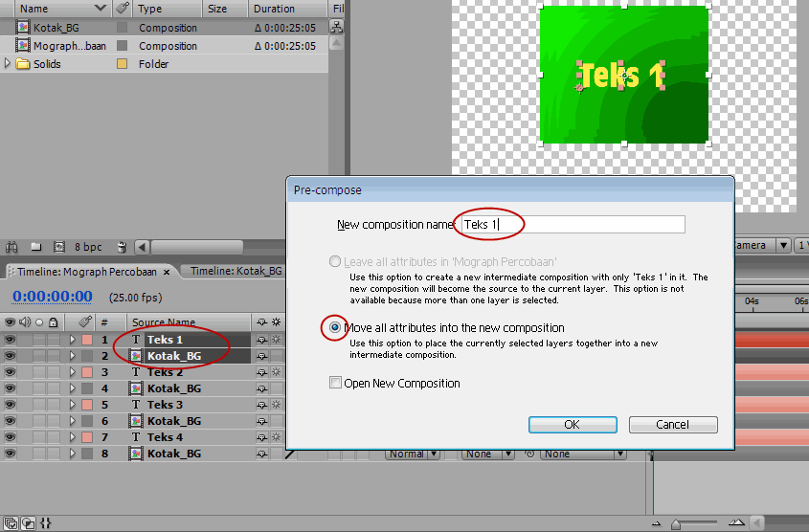Click the second transfer controls pane icon bottom-left
Image resolution: width=809 pixels, height=532 pixels.
[x=29, y=523]
